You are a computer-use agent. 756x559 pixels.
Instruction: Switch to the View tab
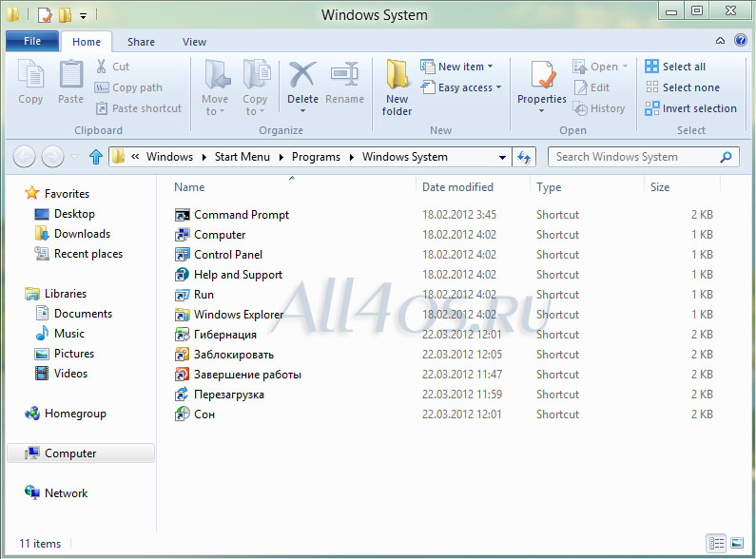194,42
